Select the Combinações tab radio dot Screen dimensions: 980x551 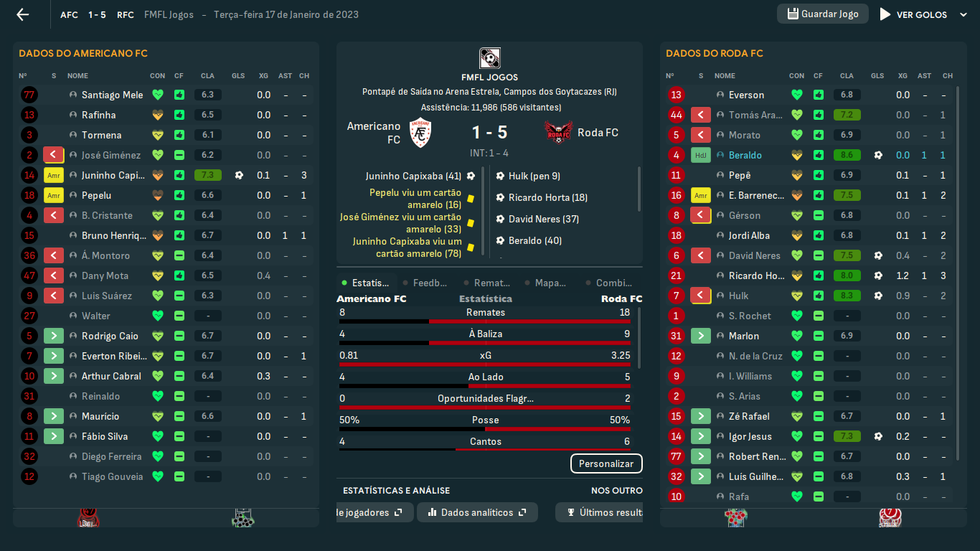point(589,283)
